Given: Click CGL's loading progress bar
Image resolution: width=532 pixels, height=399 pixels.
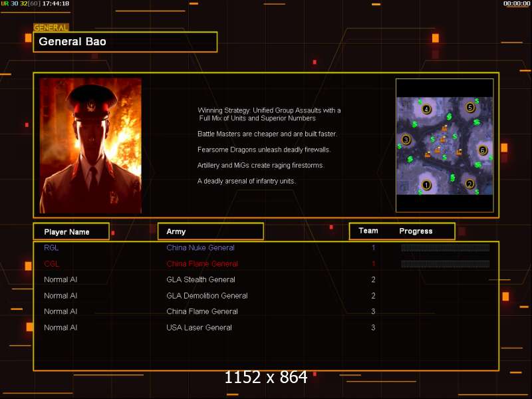Looking at the screenshot, I should (445, 263).
